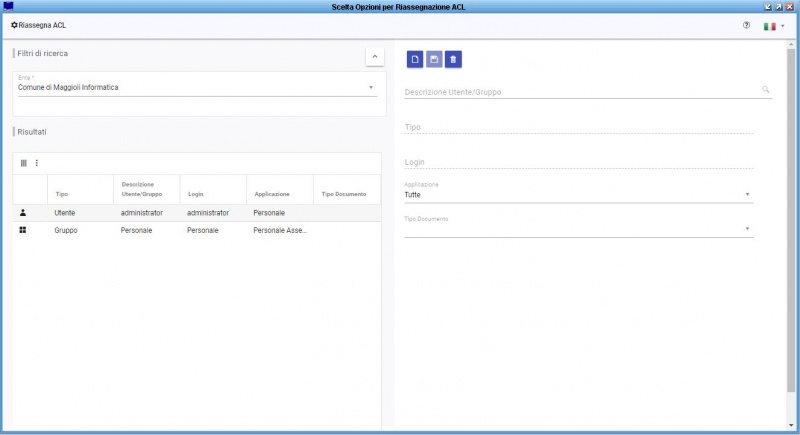Click the Descrizione Utente/Gruppo input field
Image resolution: width=800 pixels, height=435 pixels.
tap(580, 91)
